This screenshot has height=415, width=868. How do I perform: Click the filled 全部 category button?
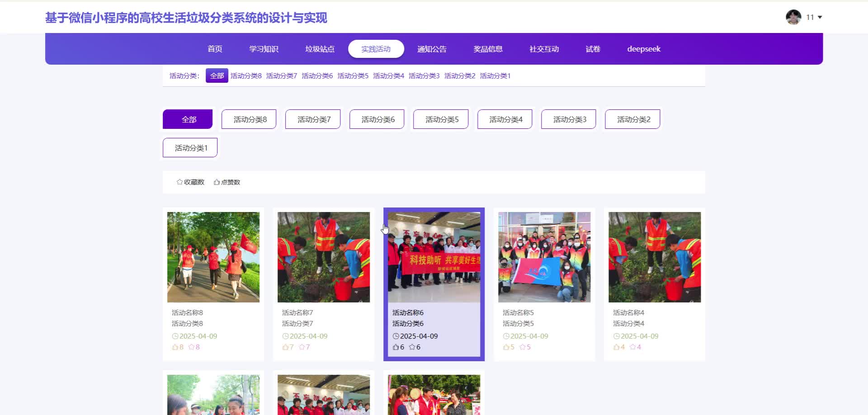188,119
